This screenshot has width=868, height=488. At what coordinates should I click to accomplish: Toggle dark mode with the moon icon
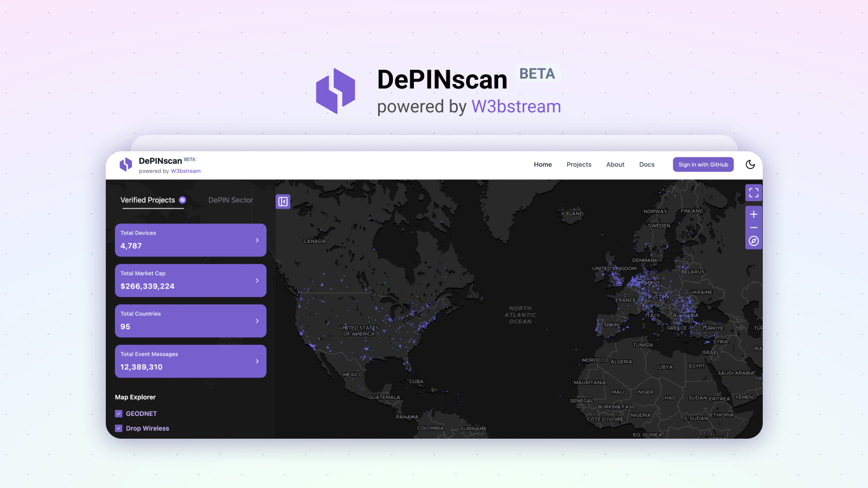coord(750,164)
